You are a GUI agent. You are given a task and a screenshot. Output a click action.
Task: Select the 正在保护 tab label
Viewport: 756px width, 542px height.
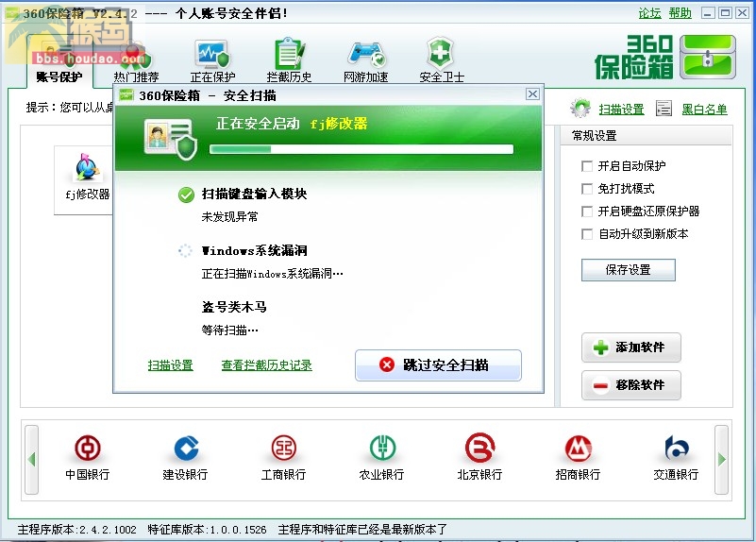tap(212, 77)
